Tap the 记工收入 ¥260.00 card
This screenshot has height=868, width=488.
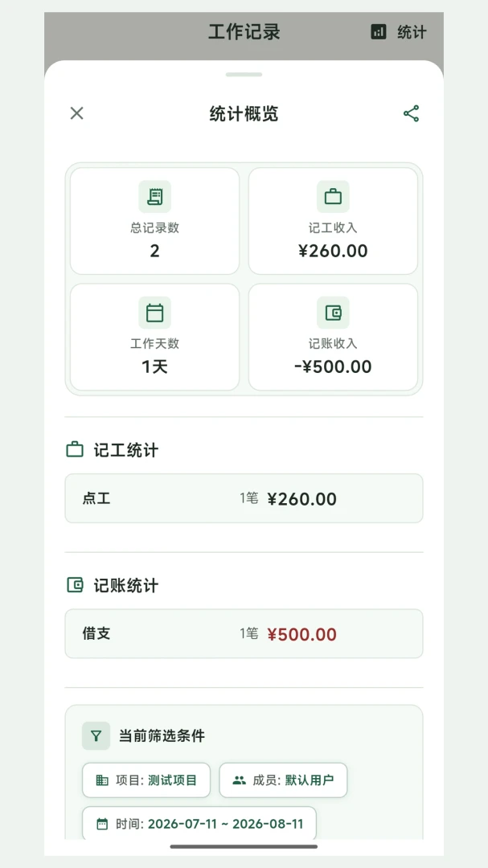pos(333,221)
